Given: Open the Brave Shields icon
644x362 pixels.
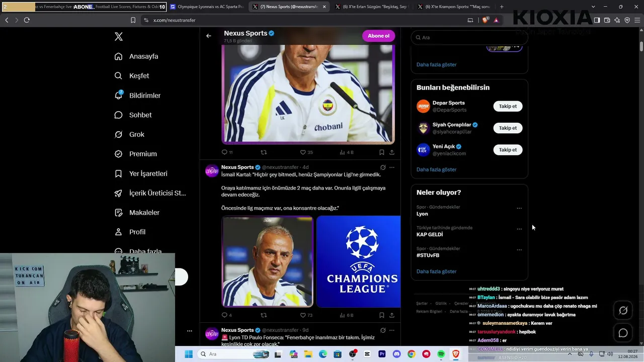Looking at the screenshot, I should (485, 20).
